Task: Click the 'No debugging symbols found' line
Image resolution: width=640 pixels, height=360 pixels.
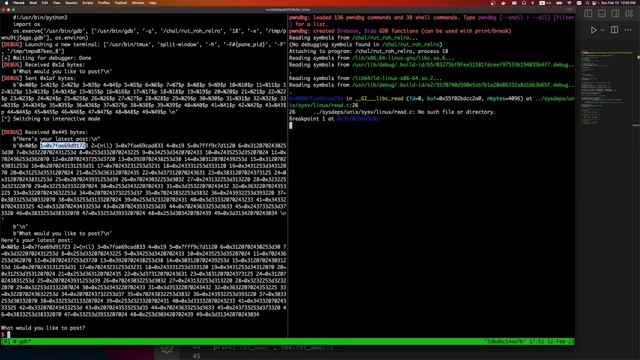Action: tap(365, 44)
